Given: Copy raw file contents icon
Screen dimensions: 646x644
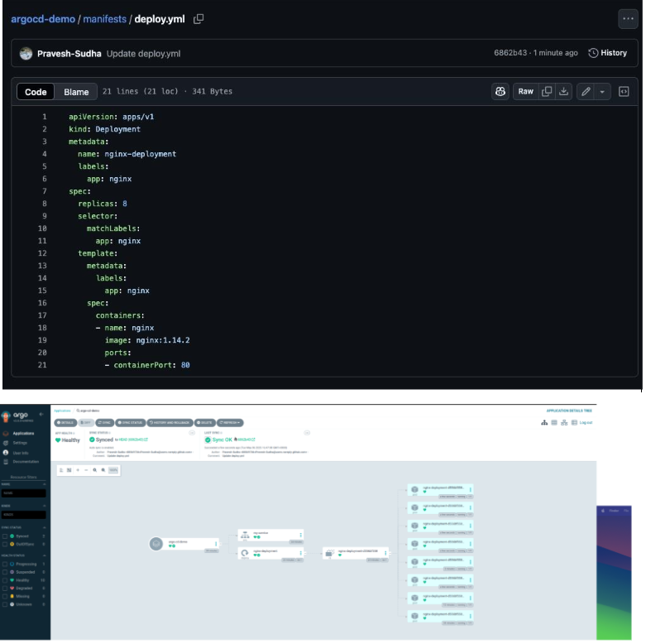Looking at the screenshot, I should [x=546, y=92].
